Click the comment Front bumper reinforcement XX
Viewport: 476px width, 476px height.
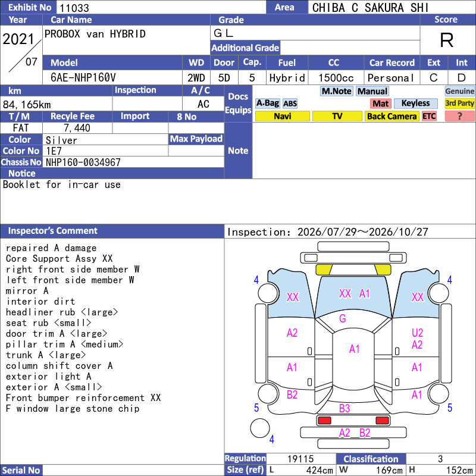pos(83,398)
